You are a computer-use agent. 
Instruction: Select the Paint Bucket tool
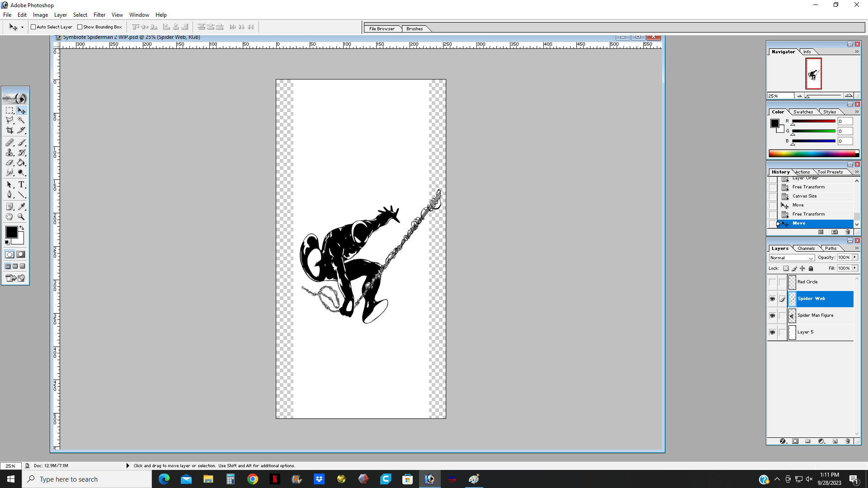click(x=21, y=163)
